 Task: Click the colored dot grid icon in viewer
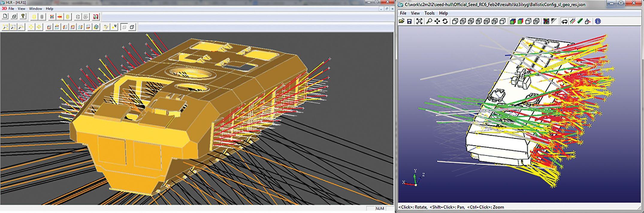546,21
